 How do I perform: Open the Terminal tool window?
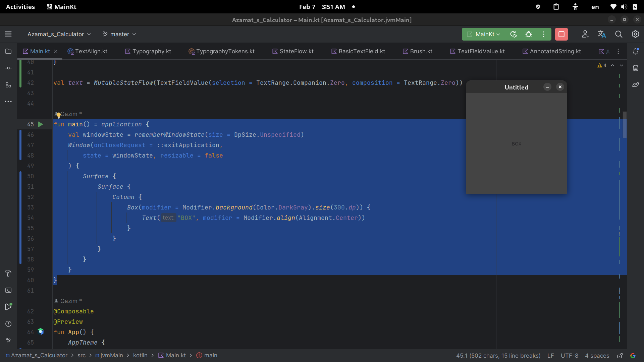pyautogui.click(x=8, y=291)
